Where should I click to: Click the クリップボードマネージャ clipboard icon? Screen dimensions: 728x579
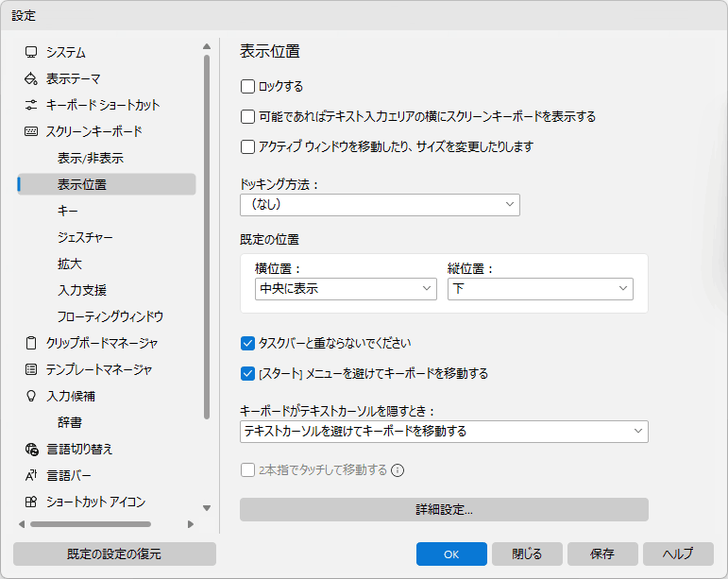click(x=31, y=343)
